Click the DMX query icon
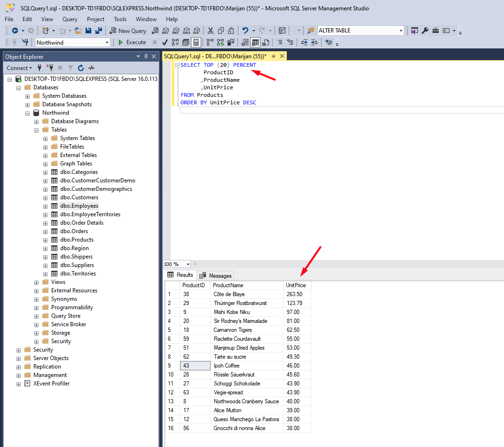The width and height of the screenshot is (504, 447). [176, 31]
